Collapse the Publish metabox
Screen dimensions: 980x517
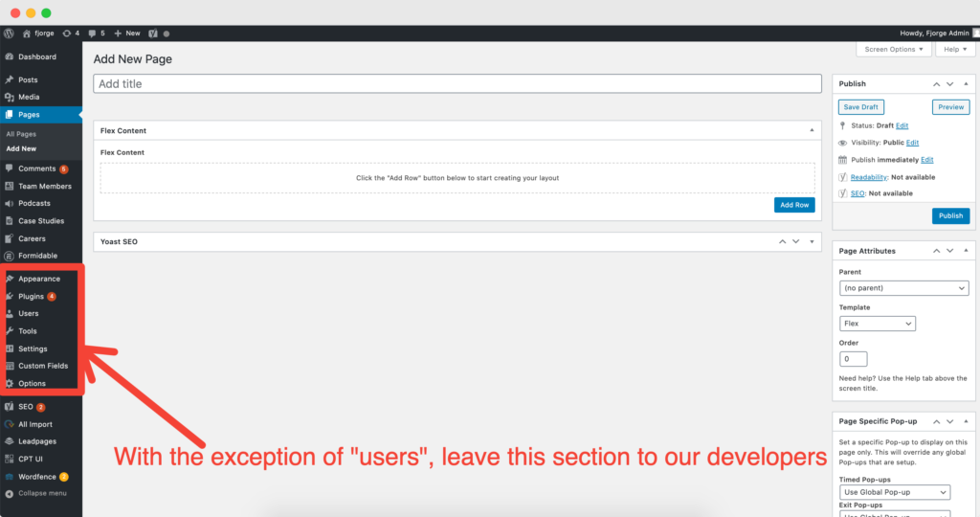point(965,84)
